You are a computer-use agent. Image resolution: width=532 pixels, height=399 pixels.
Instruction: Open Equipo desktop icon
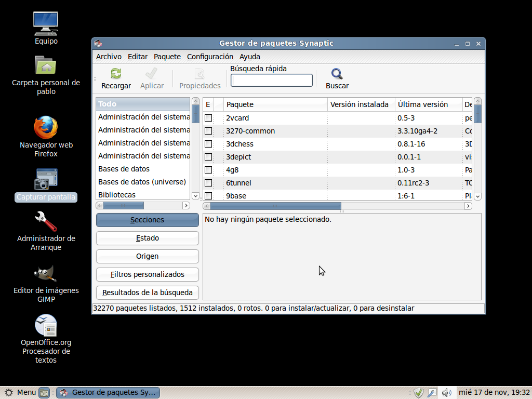[46, 23]
